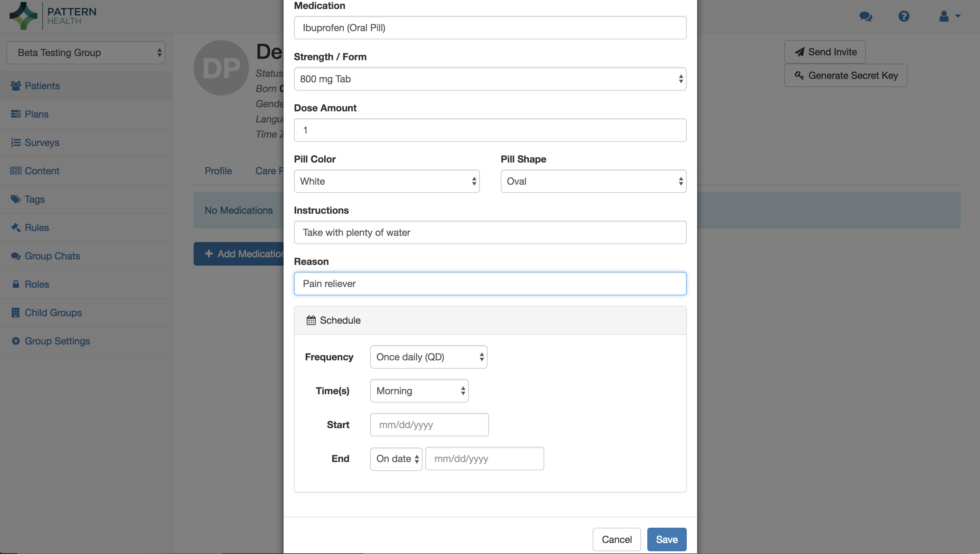Click the Surveys list icon in sidebar
Image resolution: width=980 pixels, height=554 pixels.
(16, 143)
